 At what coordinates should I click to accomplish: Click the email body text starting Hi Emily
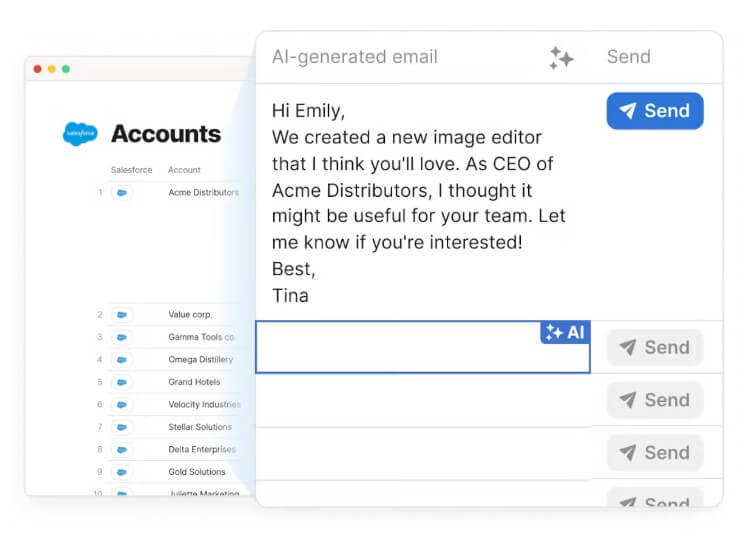pyautogui.click(x=419, y=203)
